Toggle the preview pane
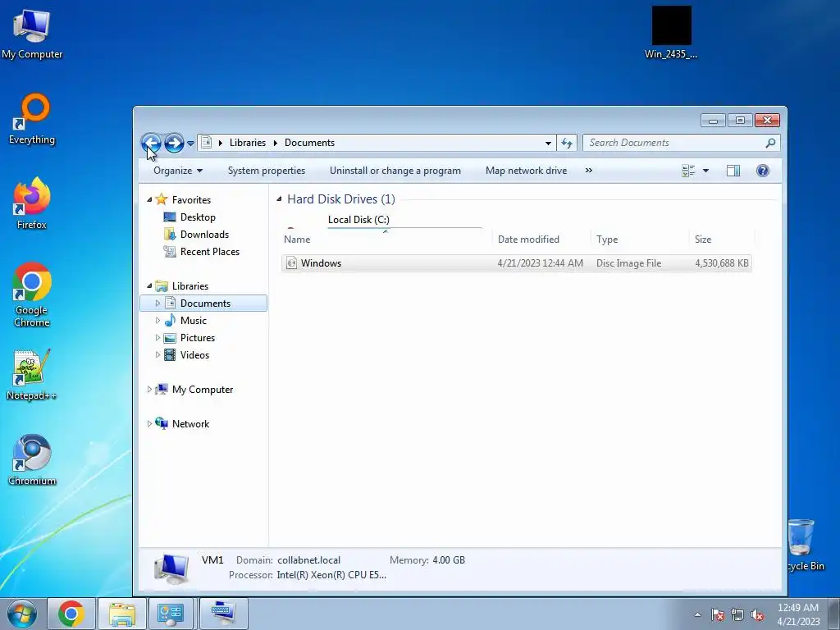840x630 pixels. click(733, 171)
